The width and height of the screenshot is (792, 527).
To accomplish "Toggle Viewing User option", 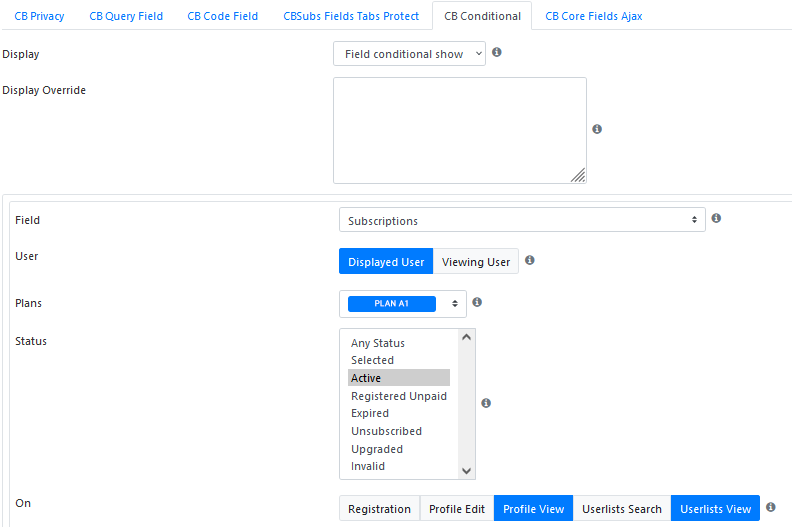I will click(x=476, y=261).
